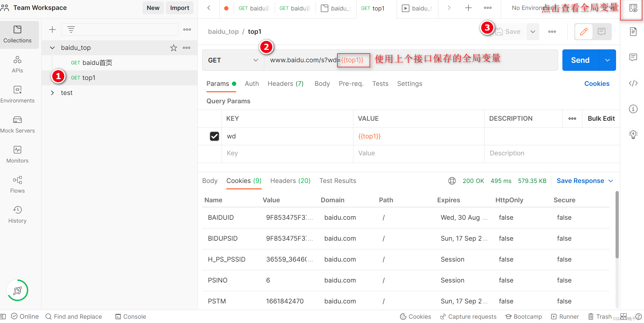
Task: Open the response Headers (20) tab
Action: [290, 181]
